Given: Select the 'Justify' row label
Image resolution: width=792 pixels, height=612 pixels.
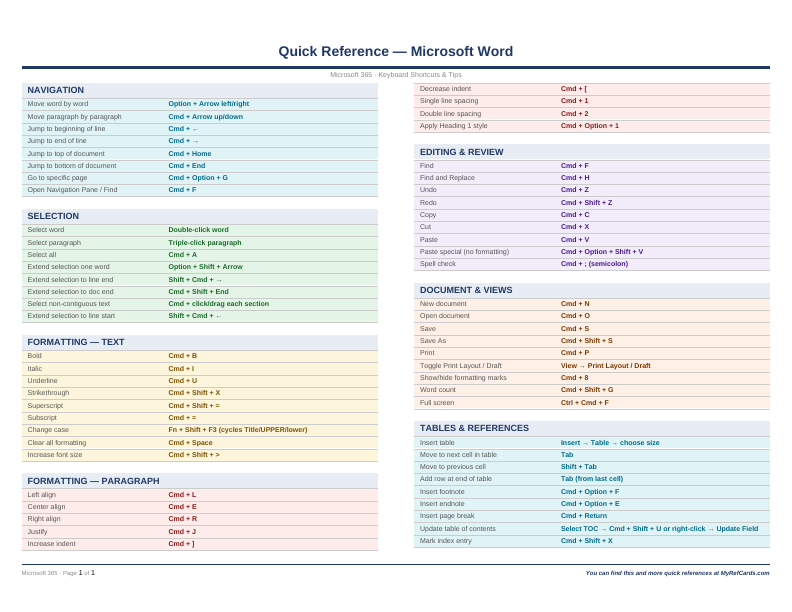Looking at the screenshot, I should [x=37, y=532].
